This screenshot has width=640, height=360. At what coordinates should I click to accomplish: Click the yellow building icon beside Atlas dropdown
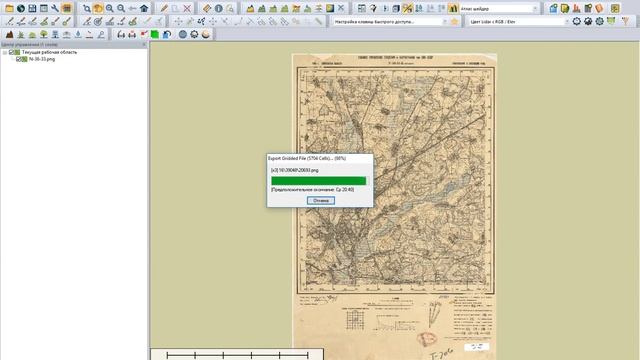453,8
